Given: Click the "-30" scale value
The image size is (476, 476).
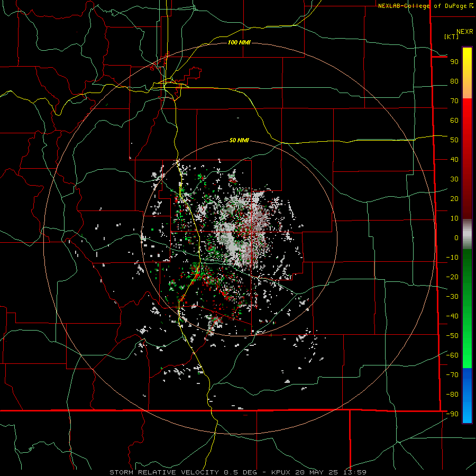Looking at the screenshot, I should 452,297.
